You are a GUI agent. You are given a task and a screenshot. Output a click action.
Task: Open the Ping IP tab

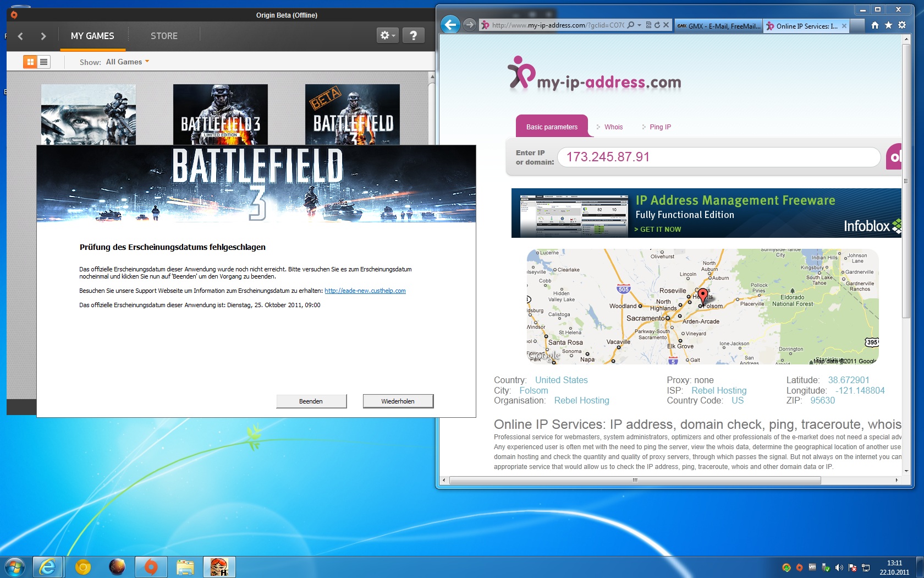click(x=660, y=127)
